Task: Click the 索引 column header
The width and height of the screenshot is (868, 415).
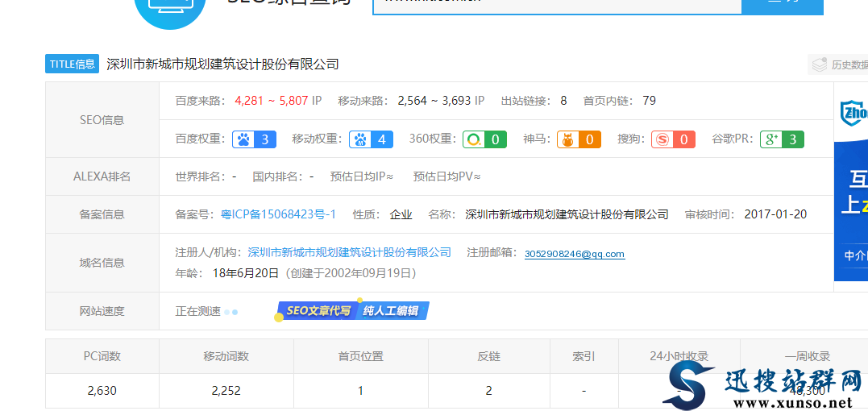Action: (584, 356)
